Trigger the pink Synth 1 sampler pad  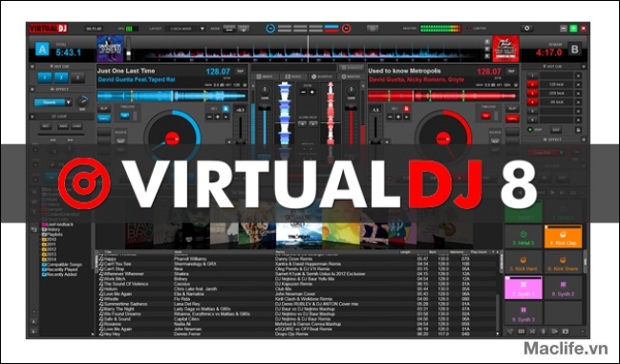[x=524, y=288]
